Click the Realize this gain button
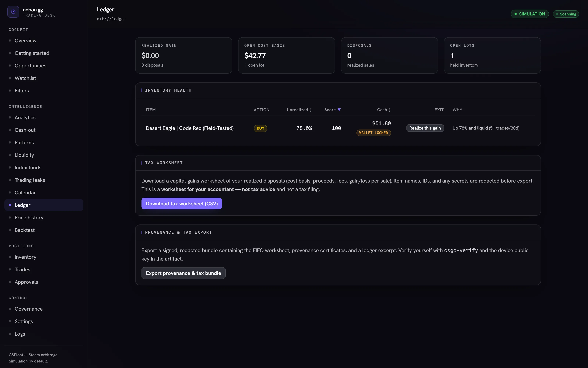The height and width of the screenshot is (368, 588). tap(425, 128)
